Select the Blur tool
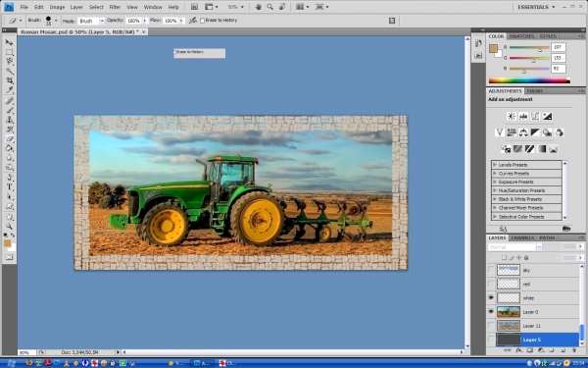588x368 pixels. coord(9,158)
